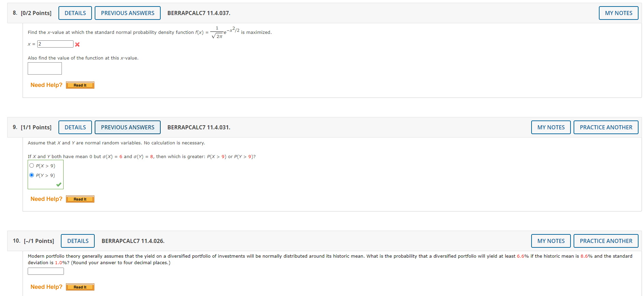Screen dimensions: 644x296
Task: Select the P(Y > 9) radio option
Action: [32, 175]
